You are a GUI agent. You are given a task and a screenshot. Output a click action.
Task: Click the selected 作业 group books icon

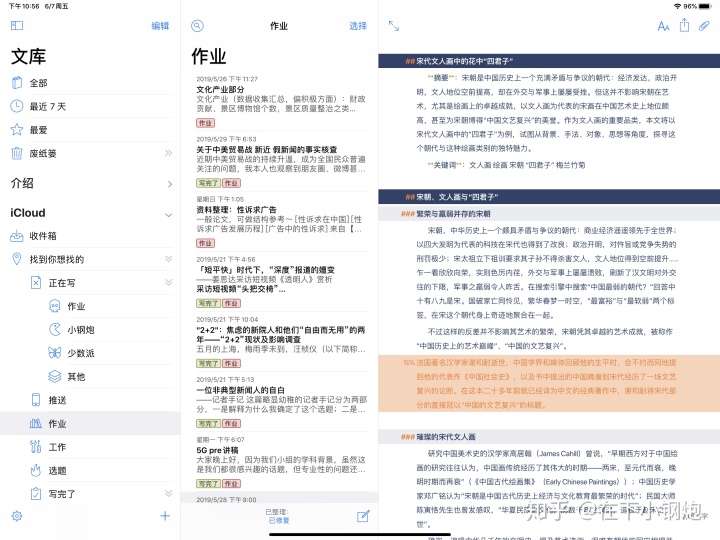(36, 423)
